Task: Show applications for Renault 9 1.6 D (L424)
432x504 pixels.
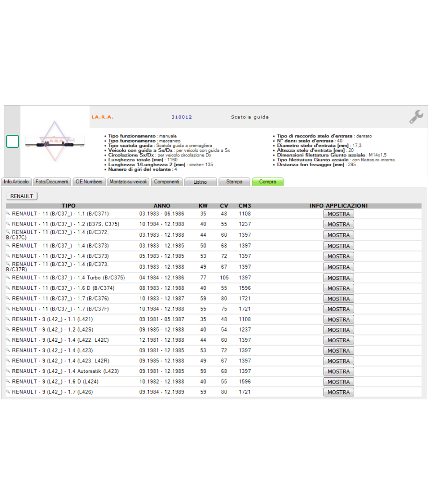Action: (x=338, y=382)
